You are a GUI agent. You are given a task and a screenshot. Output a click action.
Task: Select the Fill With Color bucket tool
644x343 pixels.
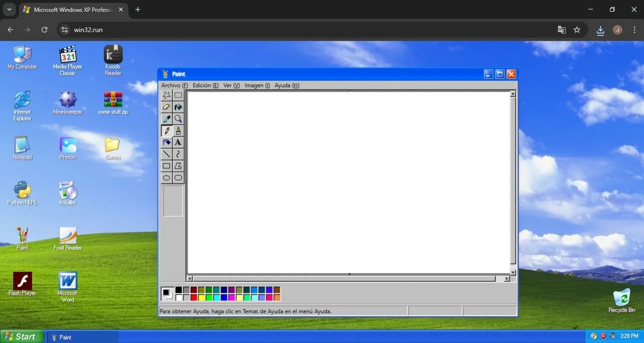tap(178, 107)
